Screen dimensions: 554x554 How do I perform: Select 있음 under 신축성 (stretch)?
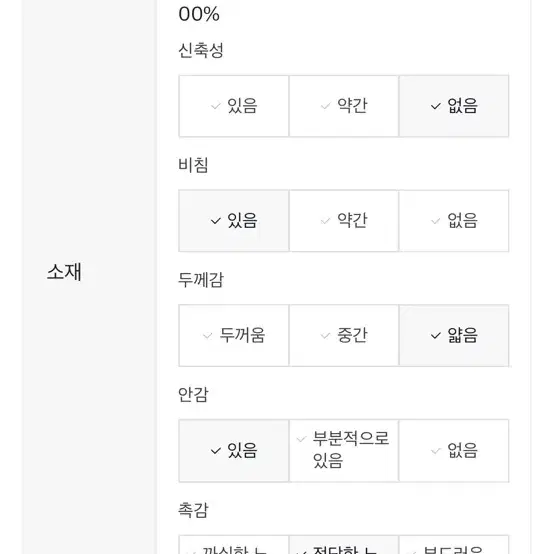234,106
